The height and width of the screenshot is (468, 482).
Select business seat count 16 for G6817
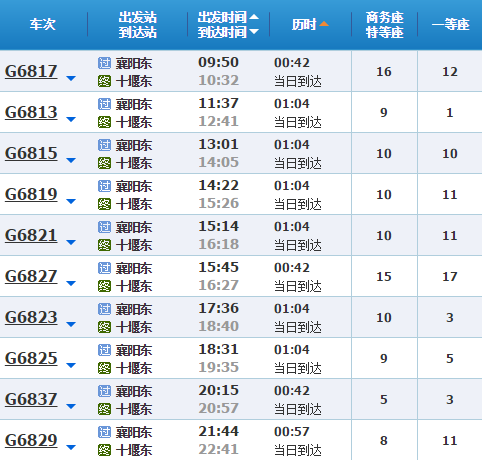click(x=384, y=71)
